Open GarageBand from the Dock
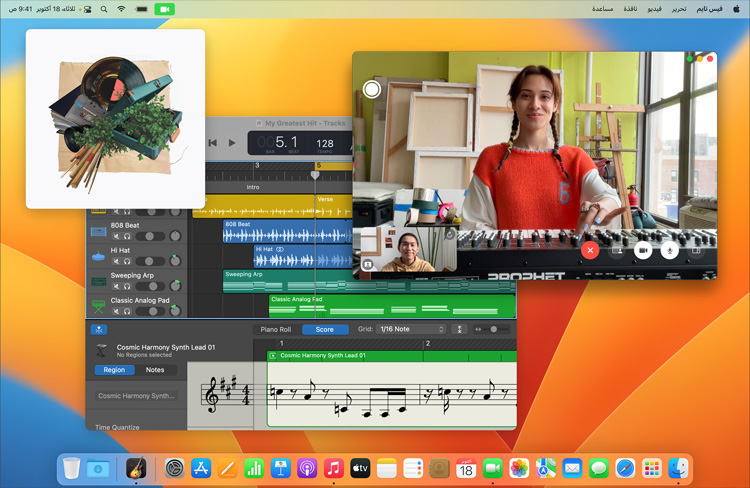The image size is (750, 488). pyautogui.click(x=135, y=468)
